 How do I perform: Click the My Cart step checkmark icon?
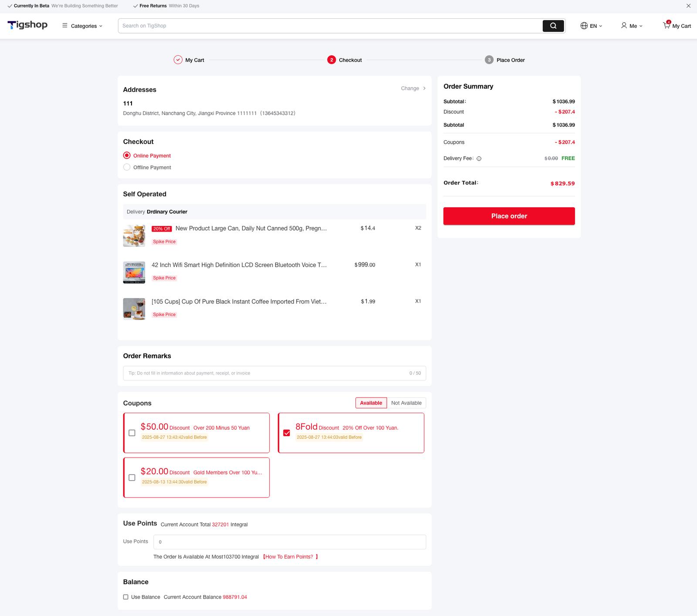[x=178, y=60]
